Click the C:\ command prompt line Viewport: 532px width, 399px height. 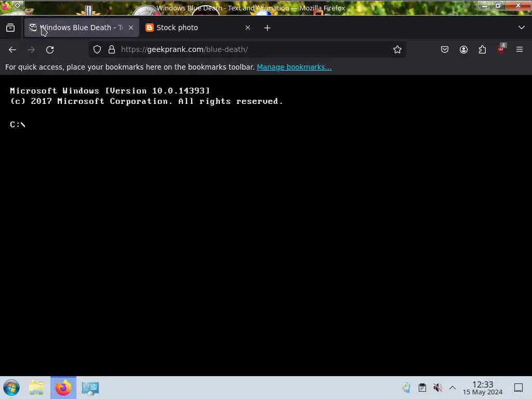(18, 125)
